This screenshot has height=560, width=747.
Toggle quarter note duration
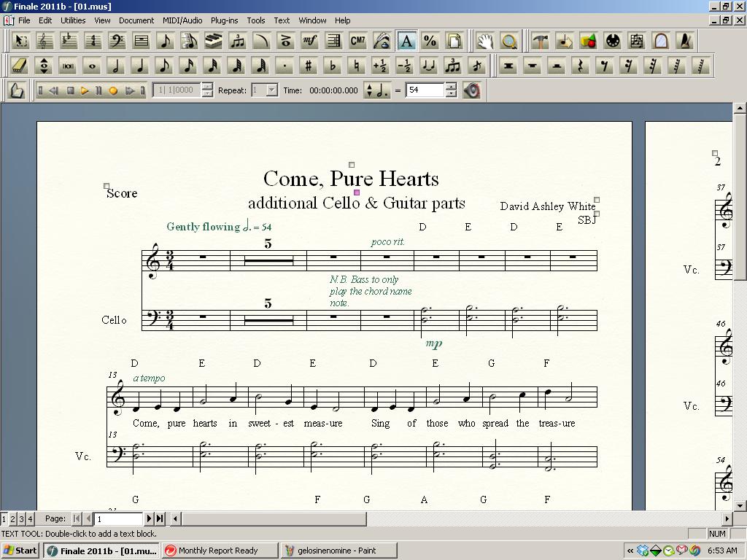(x=140, y=66)
